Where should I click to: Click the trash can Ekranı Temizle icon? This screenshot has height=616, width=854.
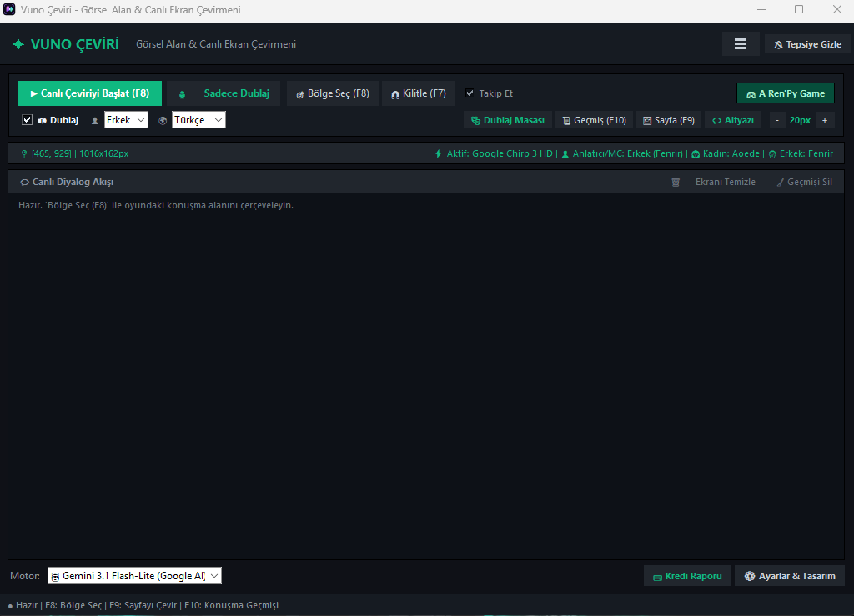click(x=676, y=183)
